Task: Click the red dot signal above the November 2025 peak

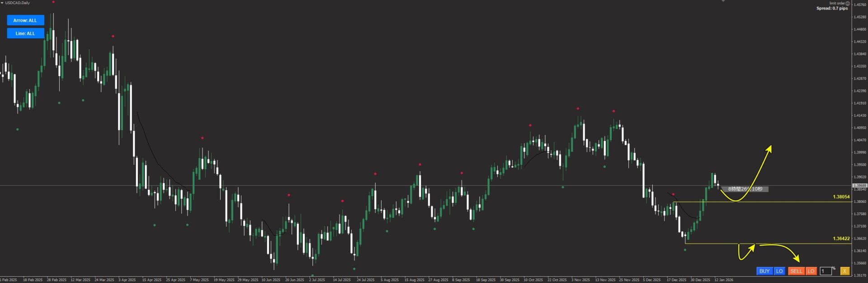Action: pyautogui.click(x=578, y=109)
